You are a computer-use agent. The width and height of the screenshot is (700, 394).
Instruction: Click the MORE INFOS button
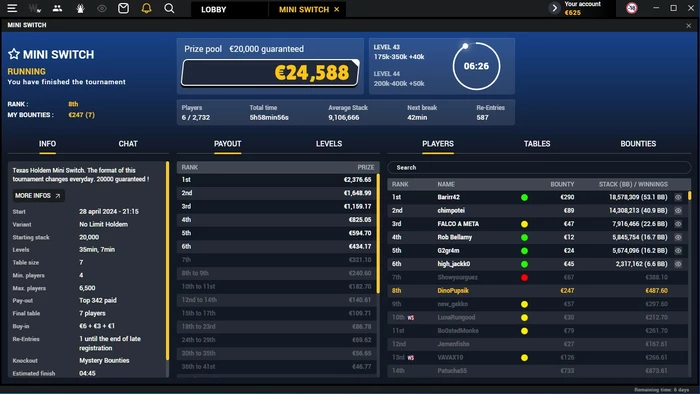click(38, 195)
